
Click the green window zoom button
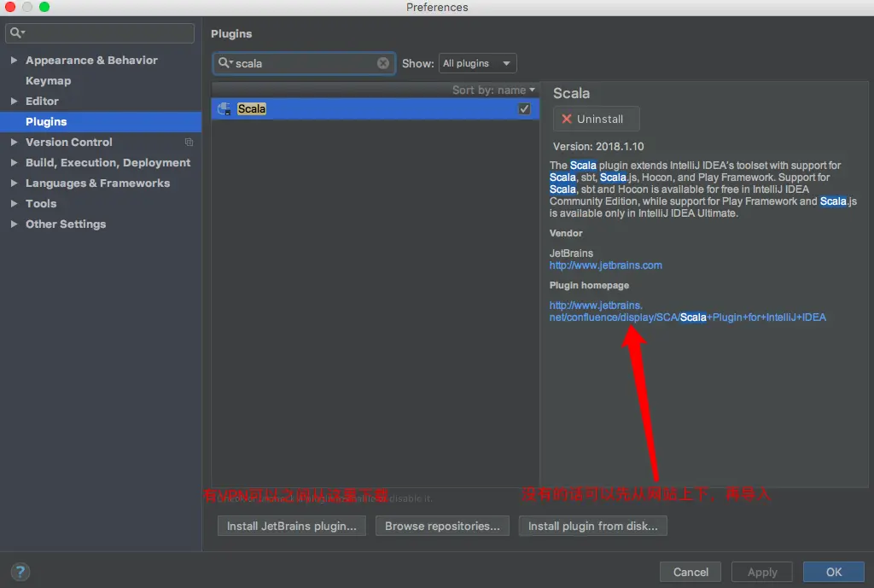click(44, 7)
